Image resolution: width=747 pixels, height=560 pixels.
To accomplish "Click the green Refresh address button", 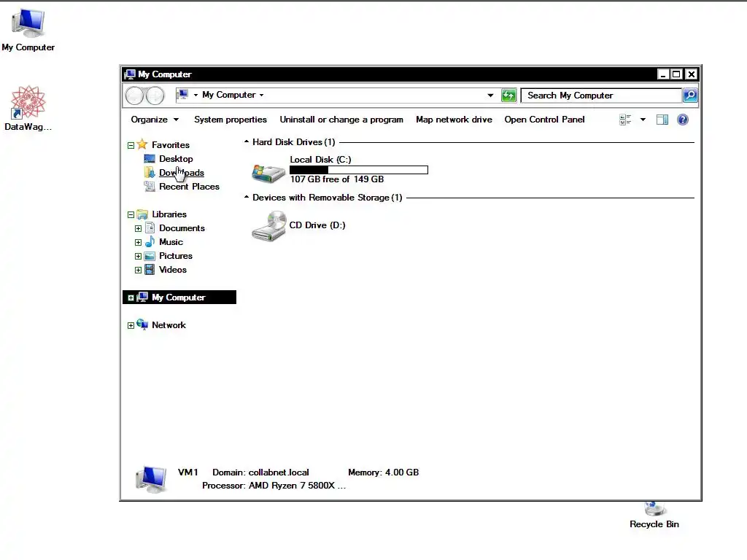I will [x=508, y=96].
